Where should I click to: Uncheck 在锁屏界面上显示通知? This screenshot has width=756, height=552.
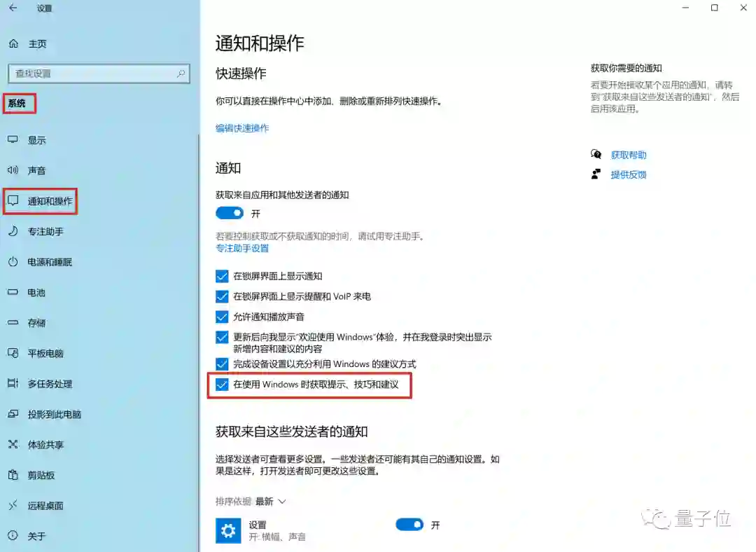(x=222, y=276)
